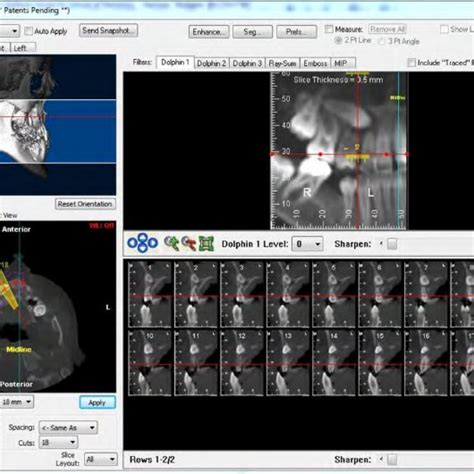Open the Cuts 18 dropdown
This screenshot has height=474, width=474.
click(58, 442)
